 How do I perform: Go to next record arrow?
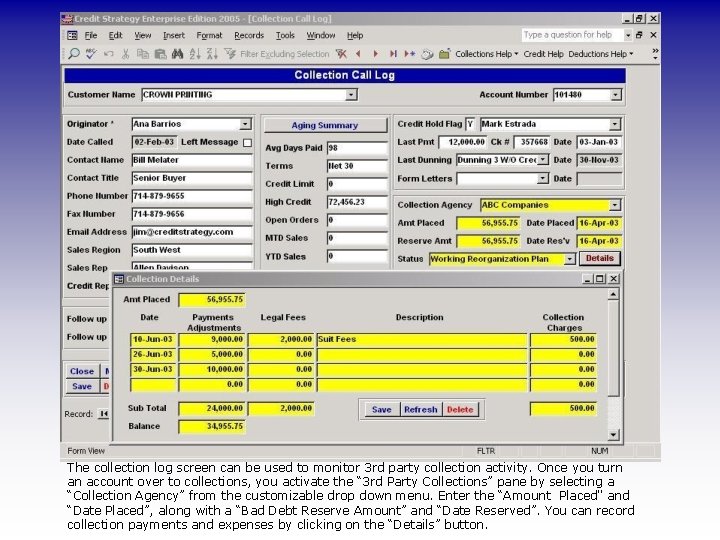coord(376,54)
